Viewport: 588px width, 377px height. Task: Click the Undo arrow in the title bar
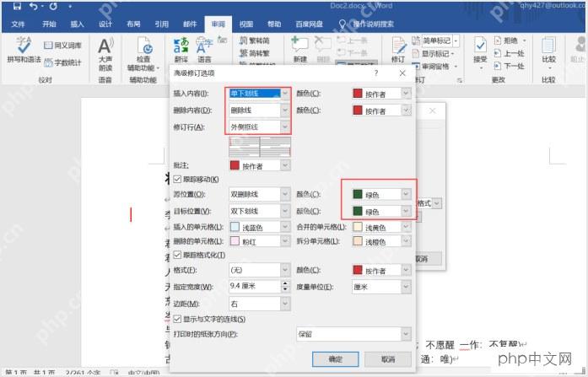pyautogui.click(x=34, y=7)
